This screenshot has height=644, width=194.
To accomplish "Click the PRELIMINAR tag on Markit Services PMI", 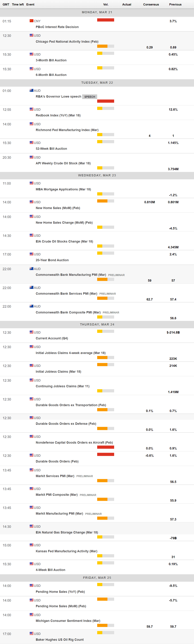I will (x=84, y=476).
